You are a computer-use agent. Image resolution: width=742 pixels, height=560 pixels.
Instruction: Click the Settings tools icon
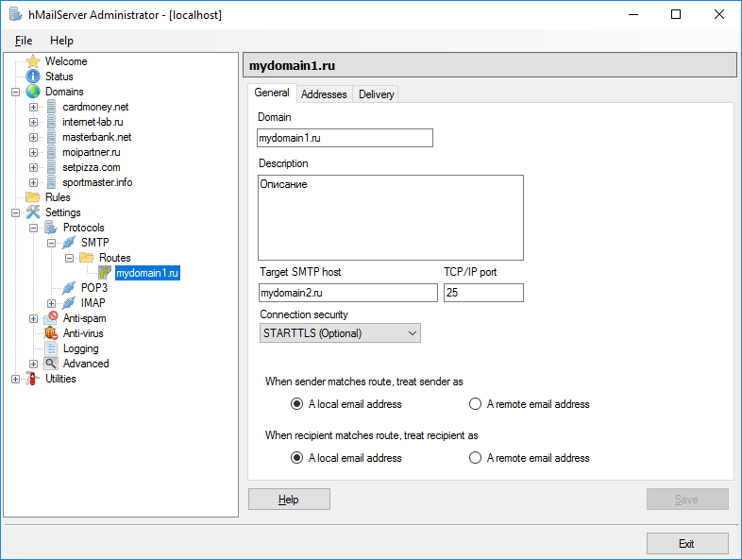(x=33, y=212)
